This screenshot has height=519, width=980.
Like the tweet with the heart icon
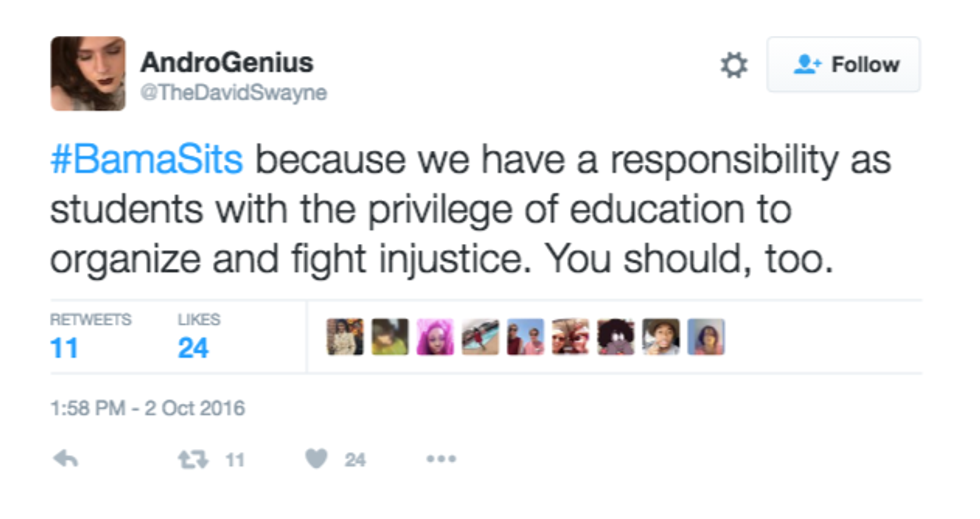(317, 459)
